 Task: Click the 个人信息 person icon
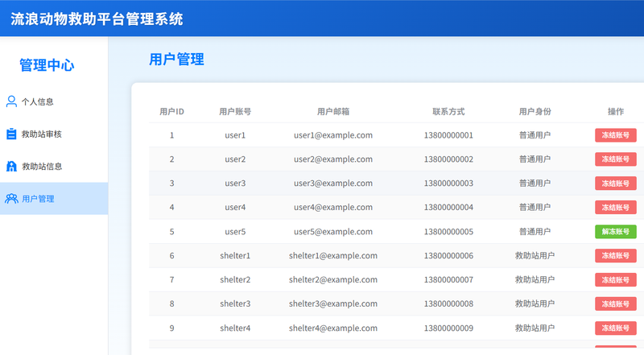[x=11, y=101]
